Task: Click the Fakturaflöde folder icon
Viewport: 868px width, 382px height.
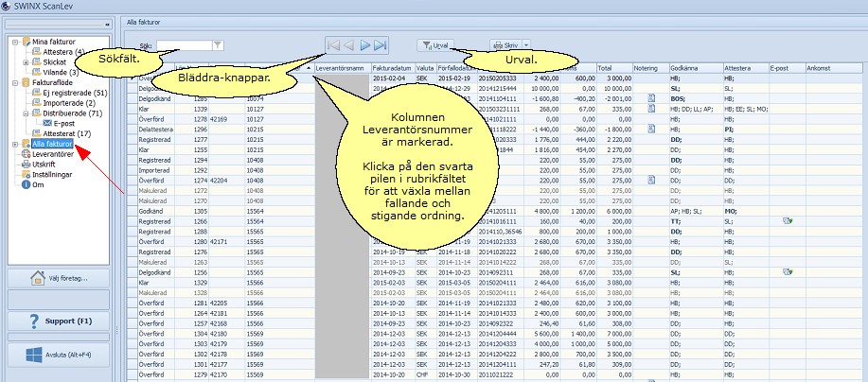Action: [x=26, y=82]
